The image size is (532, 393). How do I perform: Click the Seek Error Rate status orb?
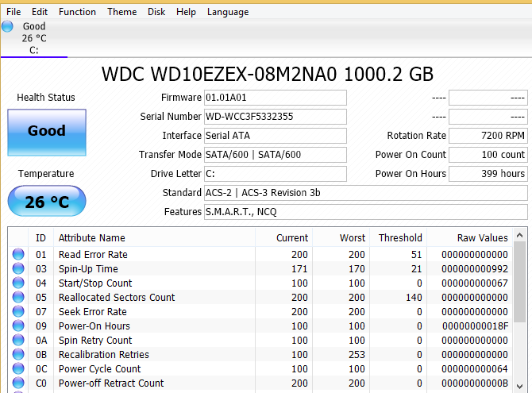pyautogui.click(x=17, y=312)
